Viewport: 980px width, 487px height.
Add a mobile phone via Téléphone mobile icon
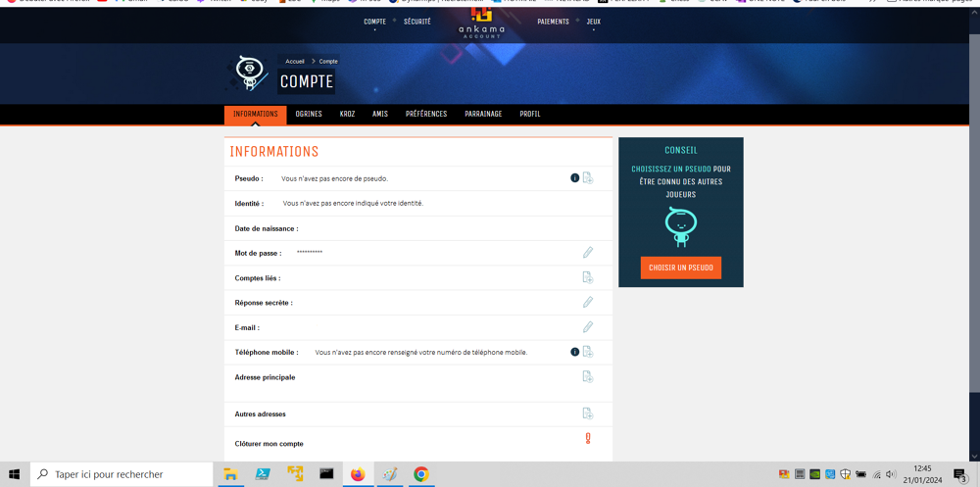coord(587,352)
